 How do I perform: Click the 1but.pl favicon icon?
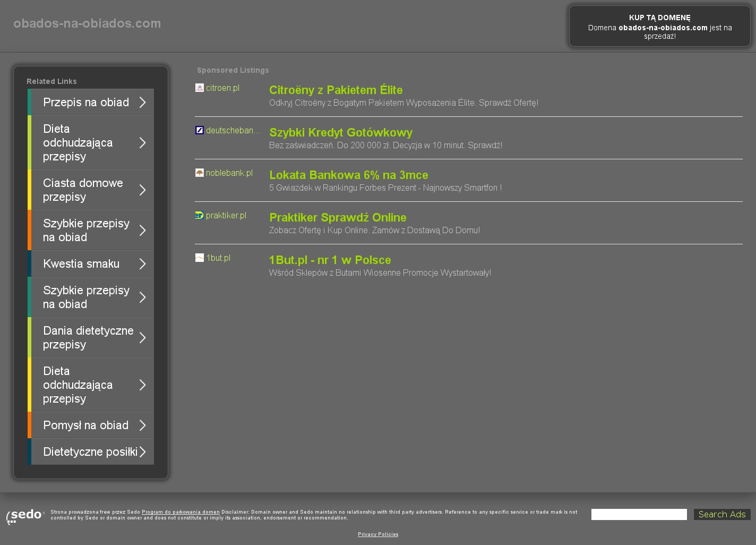(x=200, y=258)
